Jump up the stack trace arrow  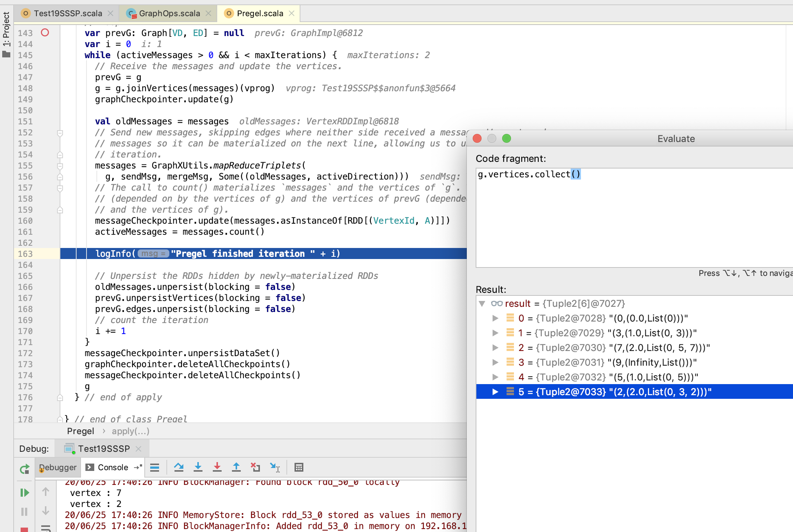click(46, 492)
